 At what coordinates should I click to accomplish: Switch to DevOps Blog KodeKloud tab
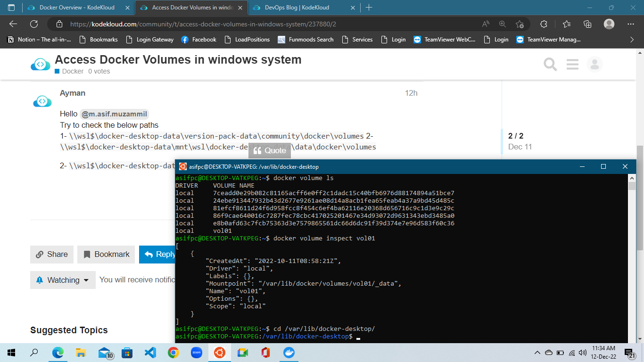[x=297, y=8]
